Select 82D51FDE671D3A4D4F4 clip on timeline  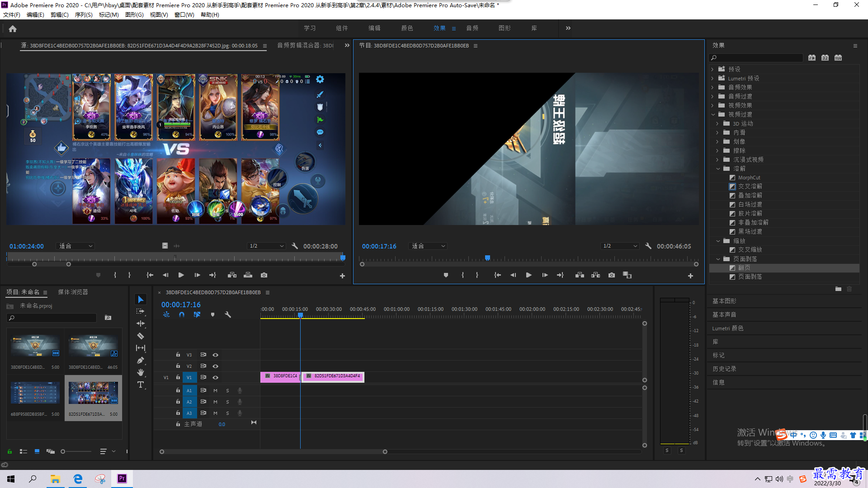click(x=334, y=376)
